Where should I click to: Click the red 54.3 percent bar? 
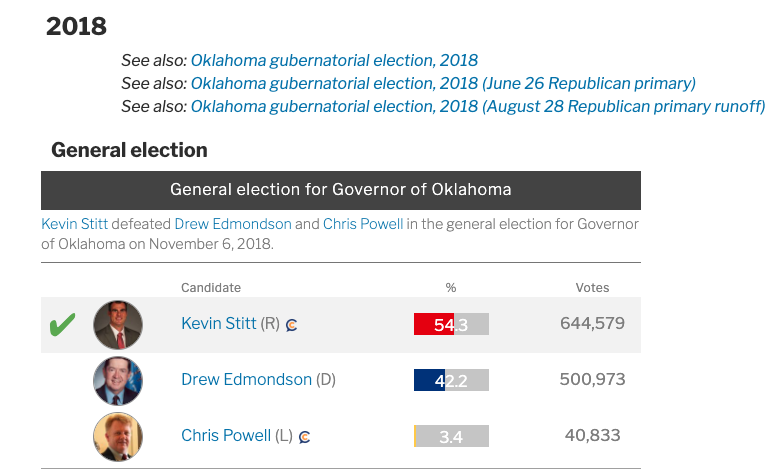pyautogui.click(x=434, y=324)
